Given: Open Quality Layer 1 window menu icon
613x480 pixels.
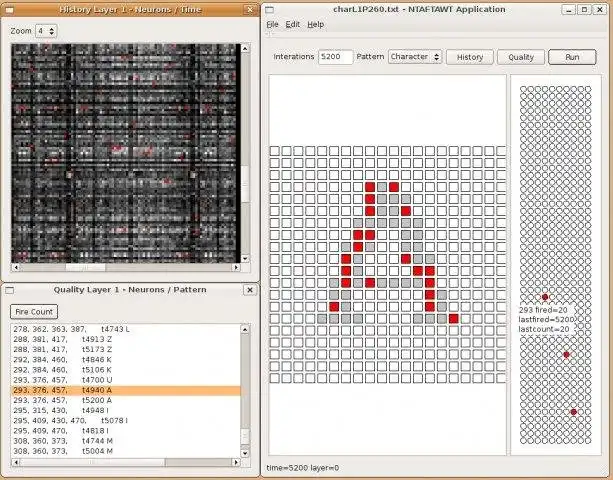Looking at the screenshot, I should pos(10,290).
